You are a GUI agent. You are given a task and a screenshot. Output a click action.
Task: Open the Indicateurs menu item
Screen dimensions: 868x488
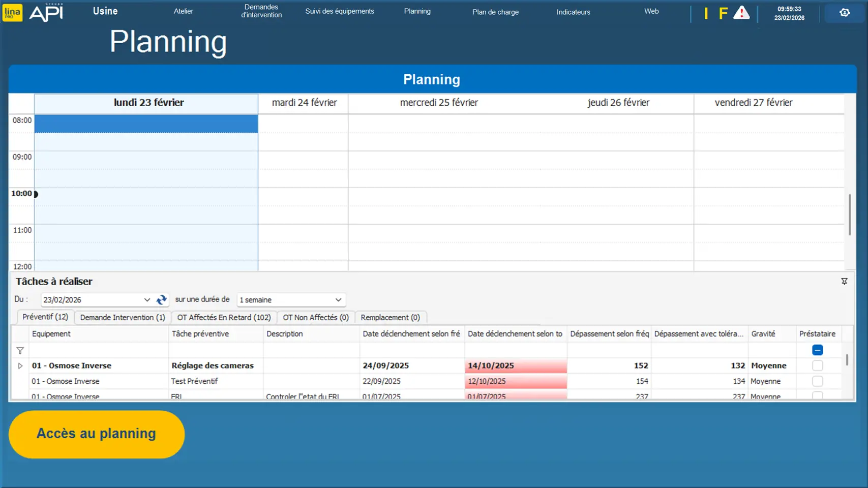pyautogui.click(x=573, y=12)
